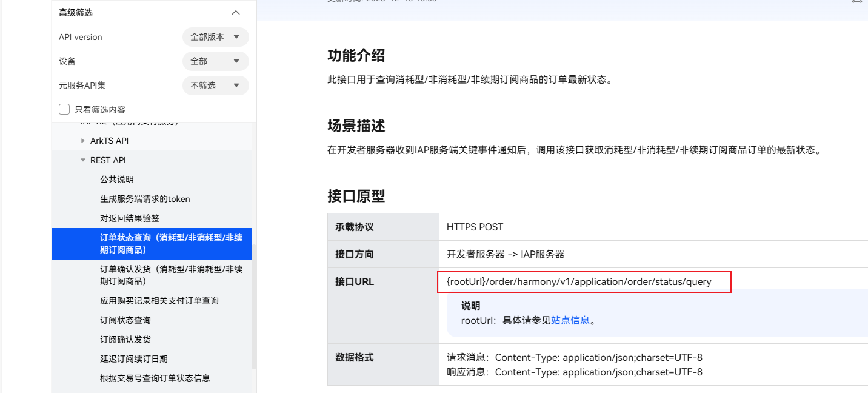
Task: Open 根据交易号查询订单状态信息 item
Action: (155, 378)
